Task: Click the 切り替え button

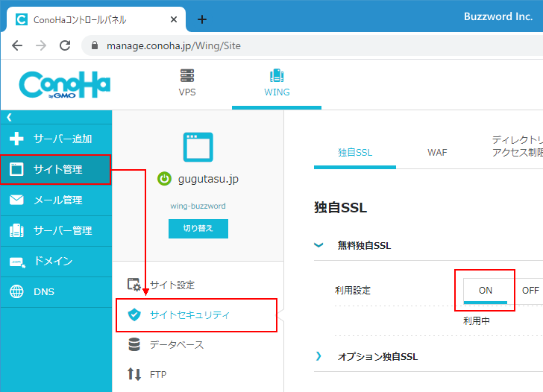Action: point(198,228)
